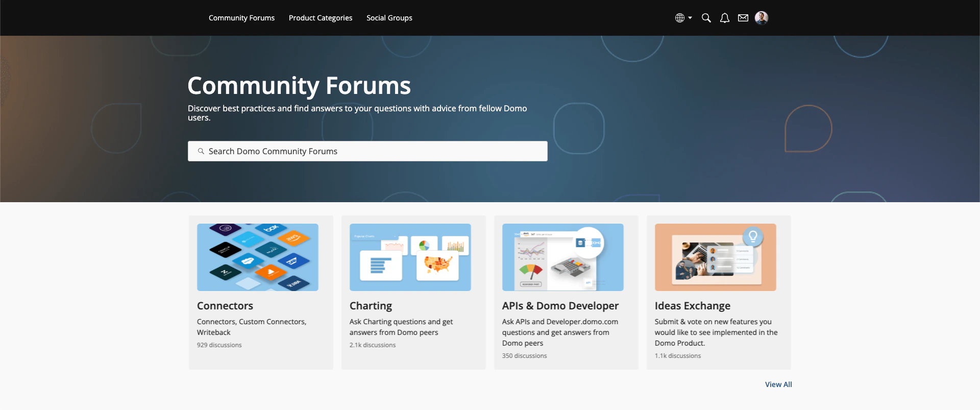
Task: Open the notifications bell
Action: [725, 18]
